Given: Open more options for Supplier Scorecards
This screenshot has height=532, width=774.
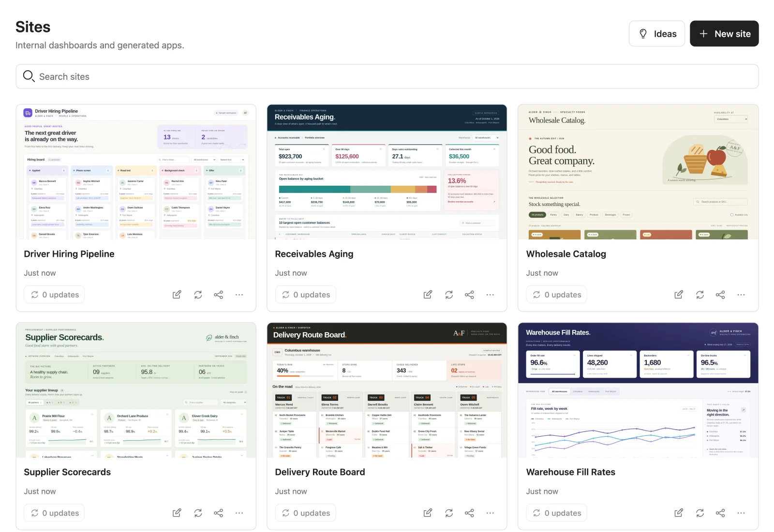Looking at the screenshot, I should [x=239, y=513].
